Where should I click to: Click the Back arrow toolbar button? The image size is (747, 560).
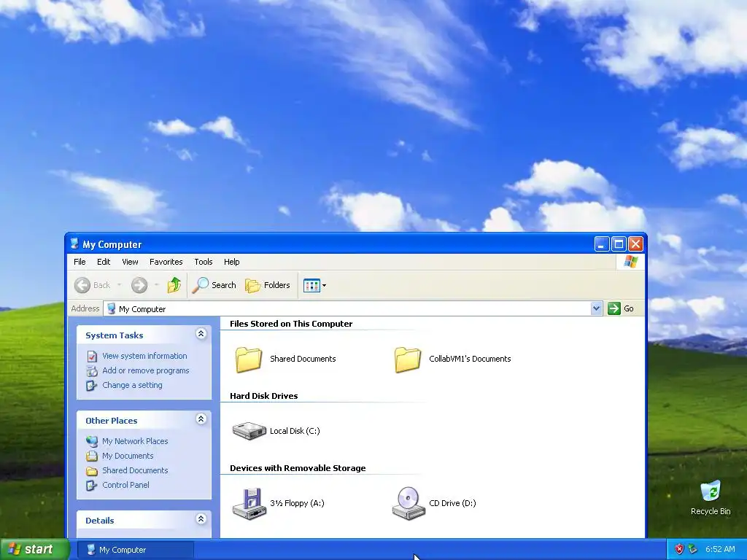[93, 285]
